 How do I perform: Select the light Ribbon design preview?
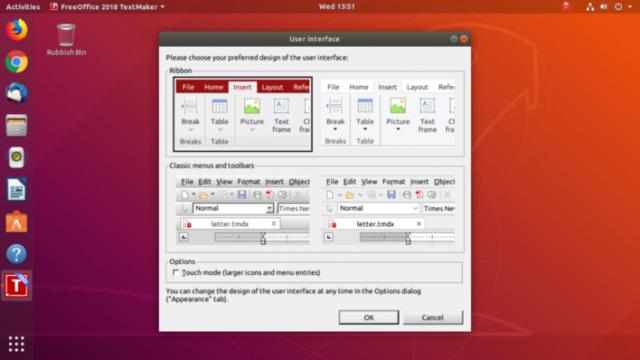point(388,114)
